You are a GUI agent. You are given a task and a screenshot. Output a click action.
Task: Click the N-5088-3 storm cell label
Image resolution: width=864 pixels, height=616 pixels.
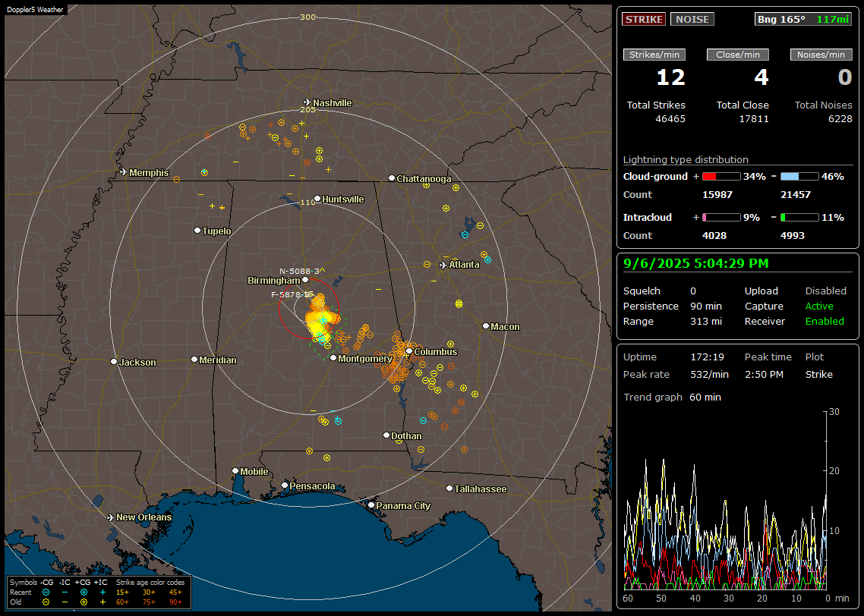pyautogui.click(x=299, y=271)
